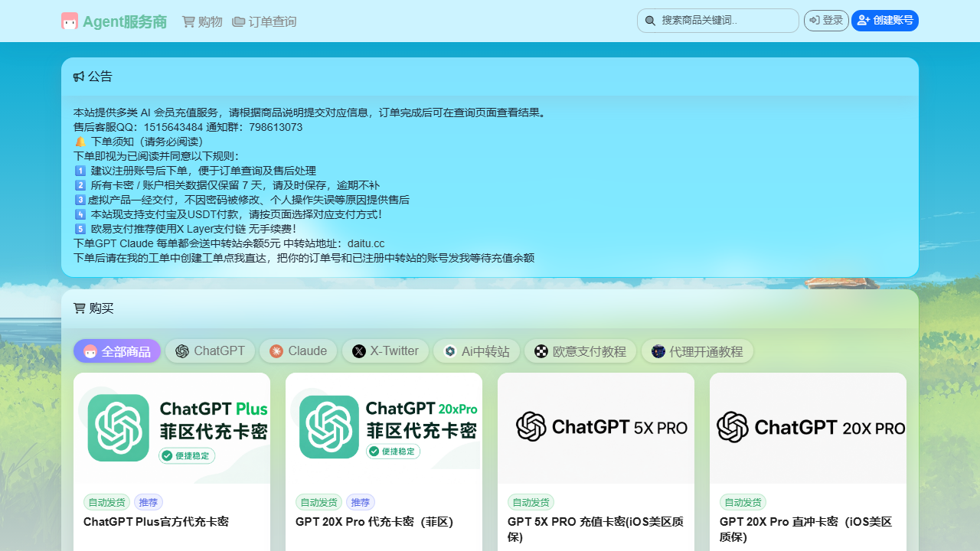Click the folder icon beside 订单查询

pyautogui.click(x=239, y=21)
